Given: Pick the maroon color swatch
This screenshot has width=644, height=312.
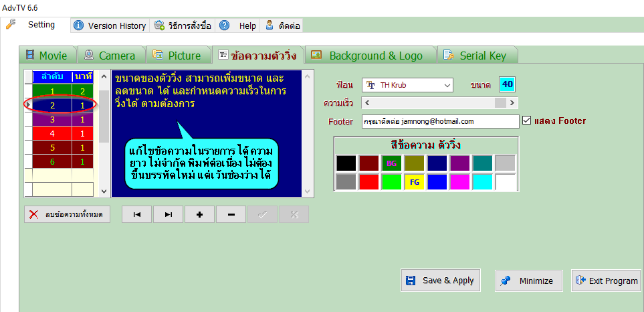Looking at the screenshot, I should tap(369, 163).
